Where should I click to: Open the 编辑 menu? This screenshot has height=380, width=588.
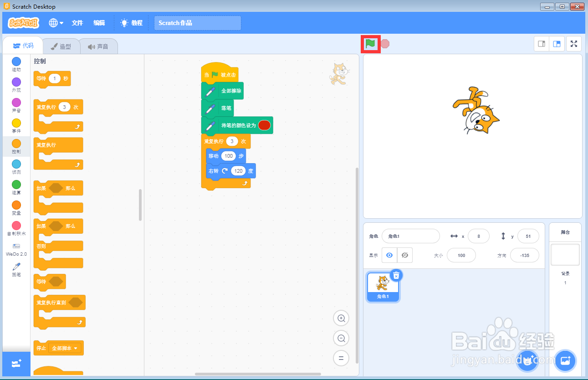99,23
